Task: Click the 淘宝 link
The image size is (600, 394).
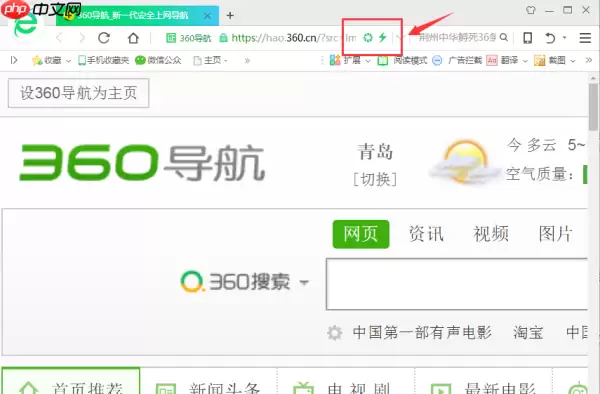Action: [x=528, y=332]
